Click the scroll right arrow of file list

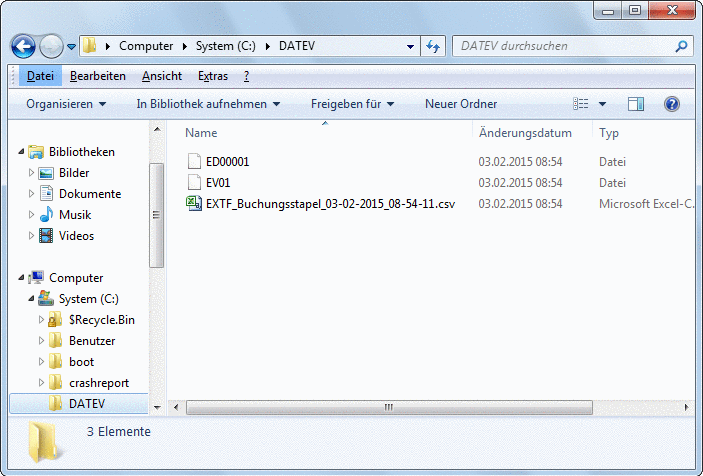(686, 407)
